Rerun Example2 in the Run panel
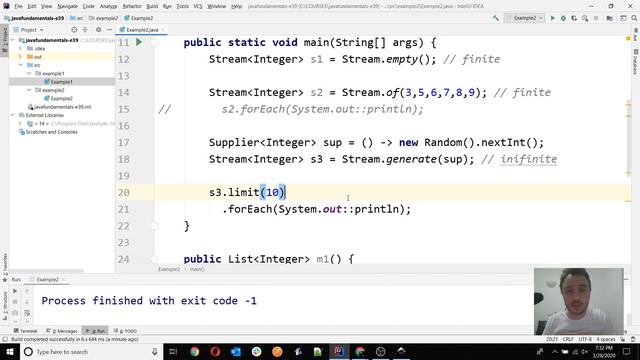 click(15, 291)
